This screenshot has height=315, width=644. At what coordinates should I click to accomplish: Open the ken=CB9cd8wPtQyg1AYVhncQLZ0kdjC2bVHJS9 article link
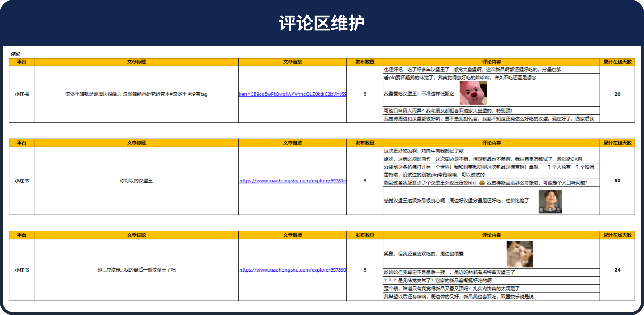point(292,94)
